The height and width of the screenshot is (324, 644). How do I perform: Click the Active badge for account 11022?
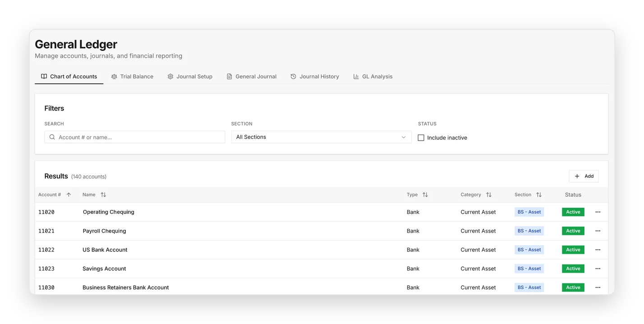pyautogui.click(x=573, y=250)
